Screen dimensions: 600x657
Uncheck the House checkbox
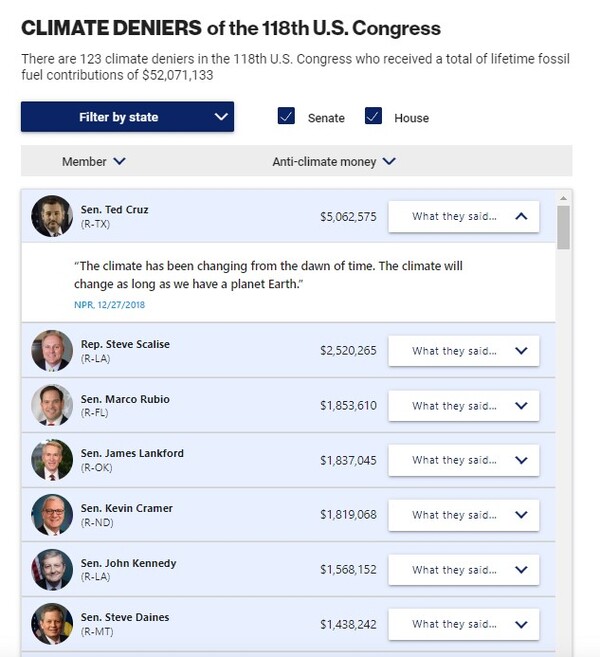coord(374,117)
